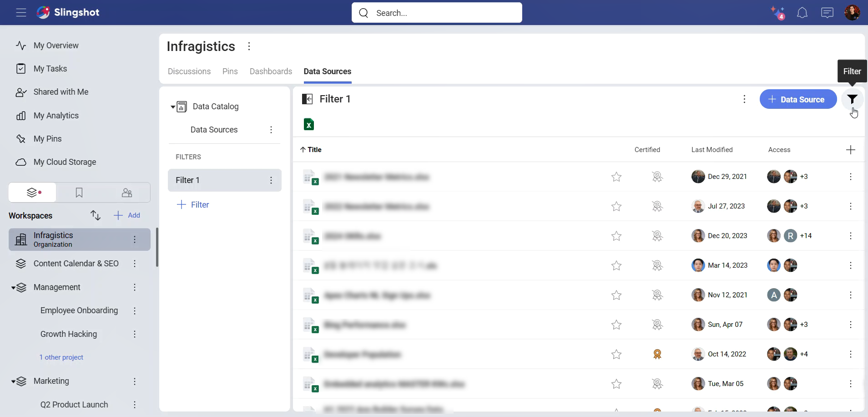Screen dimensions: 868x417
Task: Favorite the Sun, Apr 07 file star
Action: [616, 325]
